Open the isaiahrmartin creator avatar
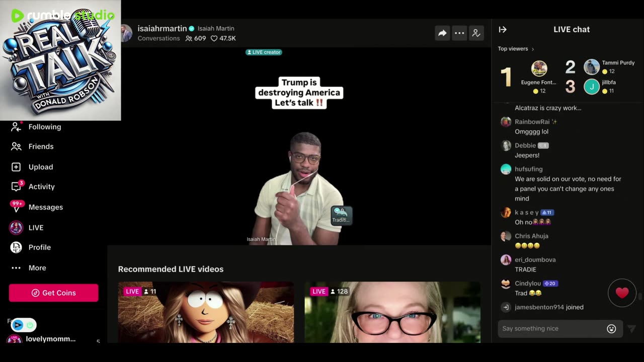 point(126,33)
